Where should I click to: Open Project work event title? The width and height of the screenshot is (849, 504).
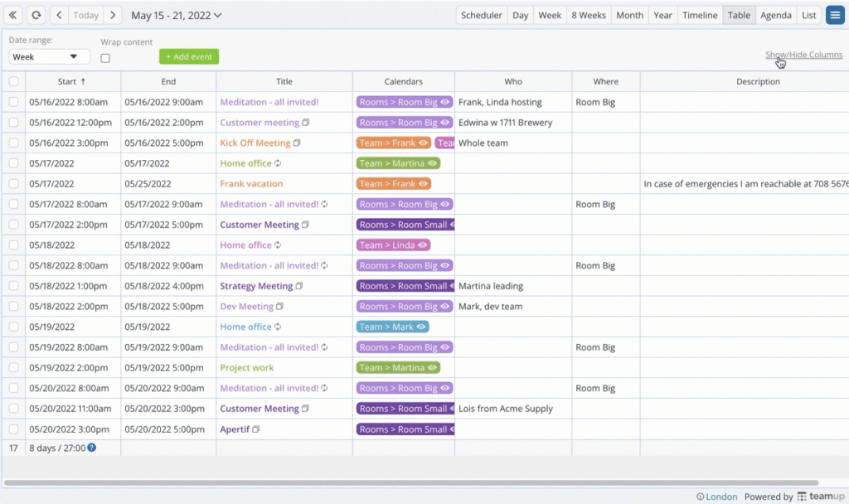(x=247, y=367)
